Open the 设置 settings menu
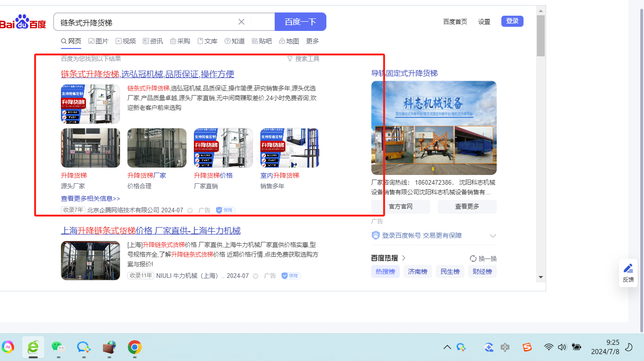Screen dimensions: 644x361 click(484, 22)
